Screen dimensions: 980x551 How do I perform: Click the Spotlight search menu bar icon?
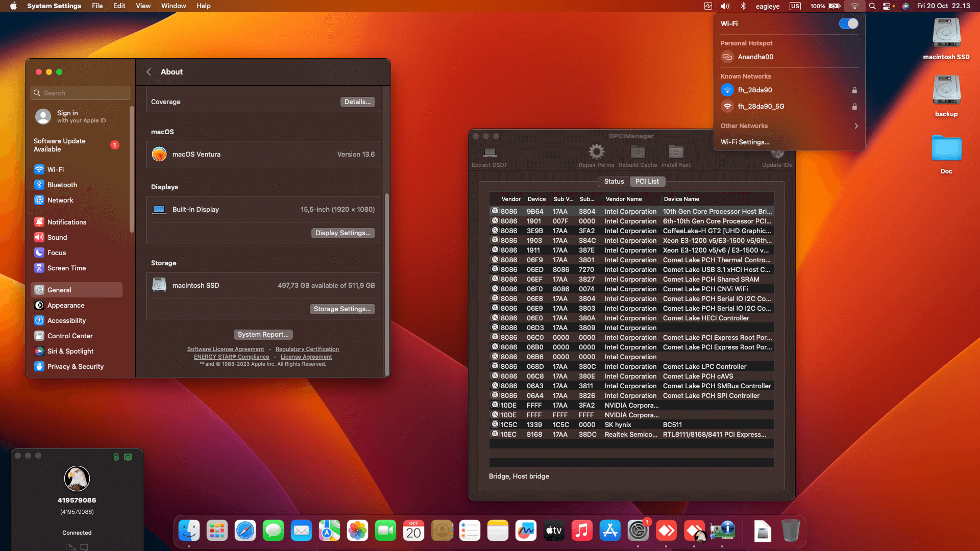click(872, 6)
